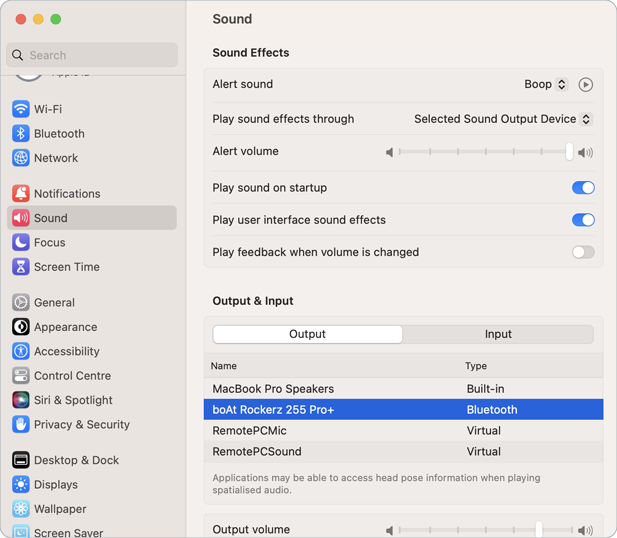Screen dimensions: 617x538
Task: Open the Boop alert sound dropdown
Action: point(546,85)
